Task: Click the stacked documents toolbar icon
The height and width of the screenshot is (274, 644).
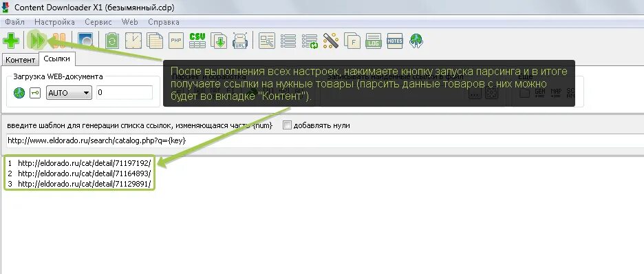Action: click(155, 41)
